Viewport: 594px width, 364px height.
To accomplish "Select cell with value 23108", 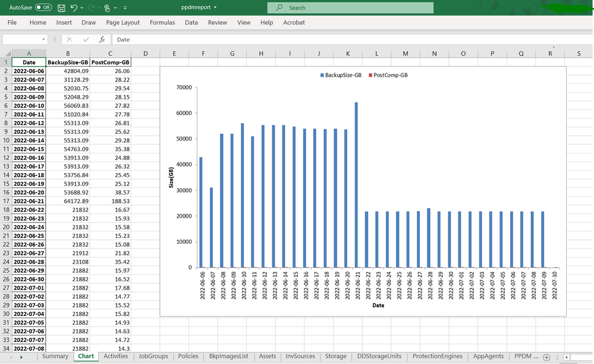I will click(x=68, y=262).
